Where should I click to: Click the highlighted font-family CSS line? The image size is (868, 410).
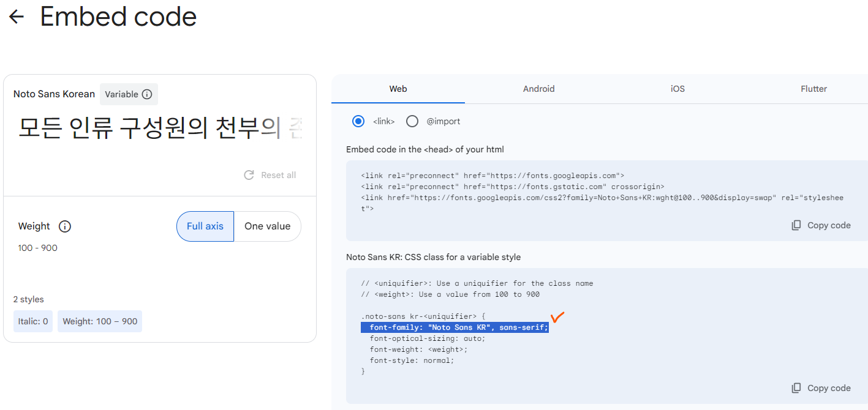click(455, 327)
